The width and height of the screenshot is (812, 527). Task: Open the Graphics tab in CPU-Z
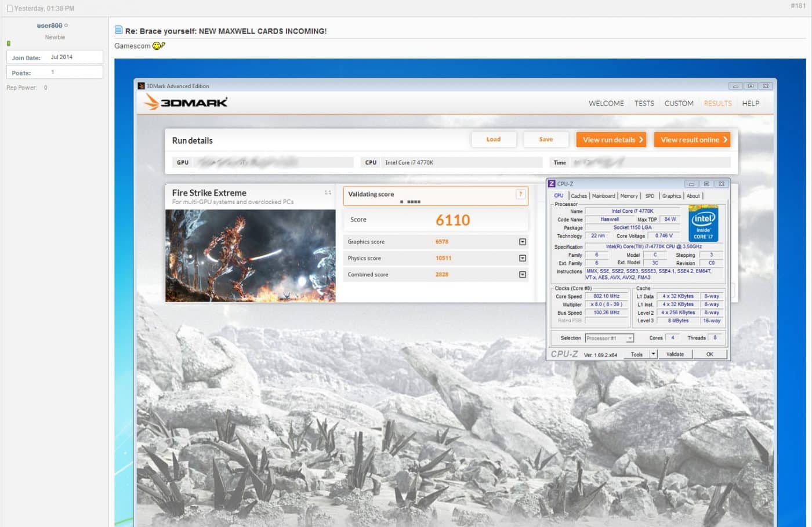click(672, 196)
